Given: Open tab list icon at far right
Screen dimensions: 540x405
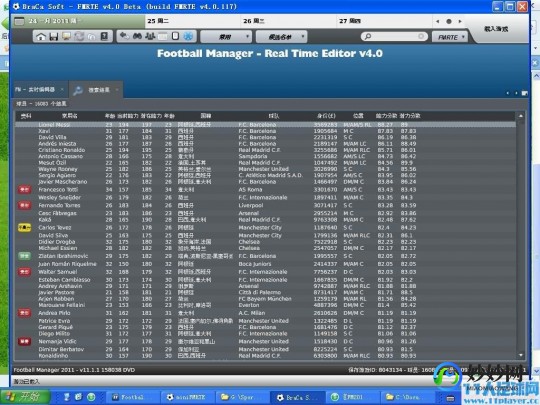Looking at the screenshot, I should [x=525, y=93].
